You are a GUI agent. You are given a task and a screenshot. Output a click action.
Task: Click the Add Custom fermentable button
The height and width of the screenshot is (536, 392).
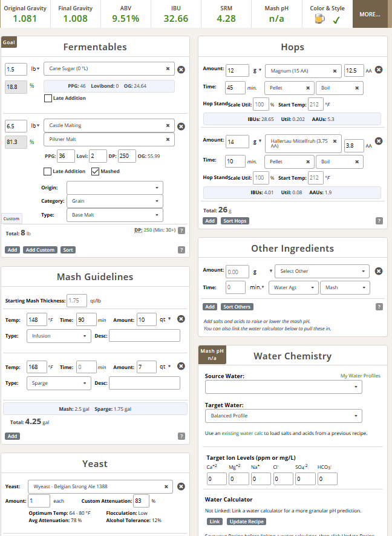40,250
